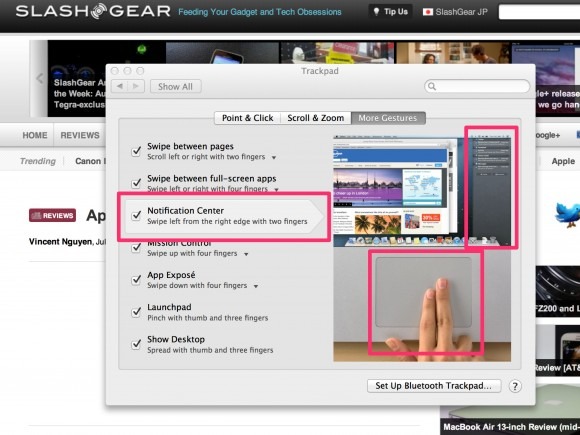
Task: Select the Notification Center gesture row text
Action: pyautogui.click(x=227, y=216)
